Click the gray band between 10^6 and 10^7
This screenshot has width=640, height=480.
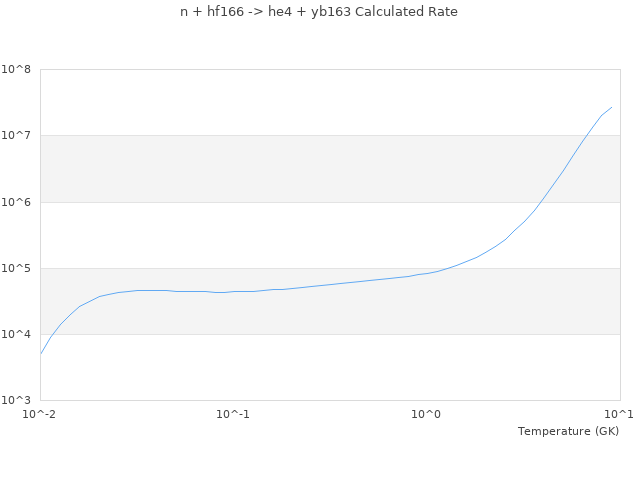click(x=330, y=168)
